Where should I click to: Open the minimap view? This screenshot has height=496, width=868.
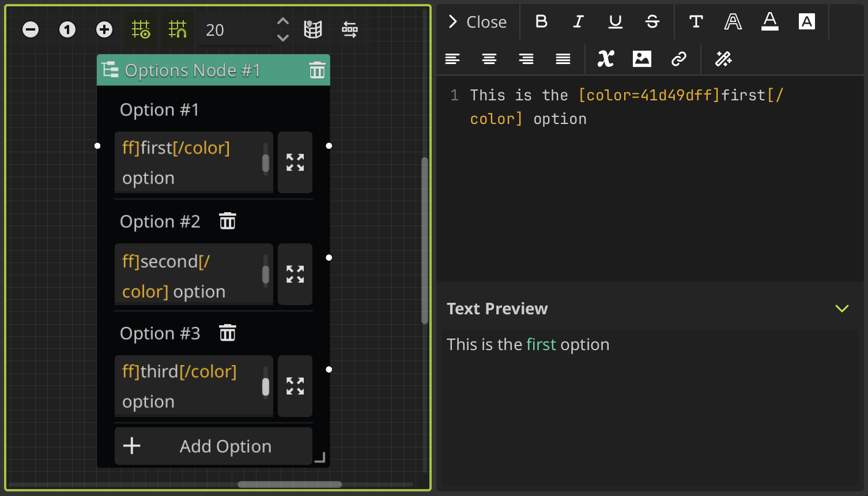312,29
